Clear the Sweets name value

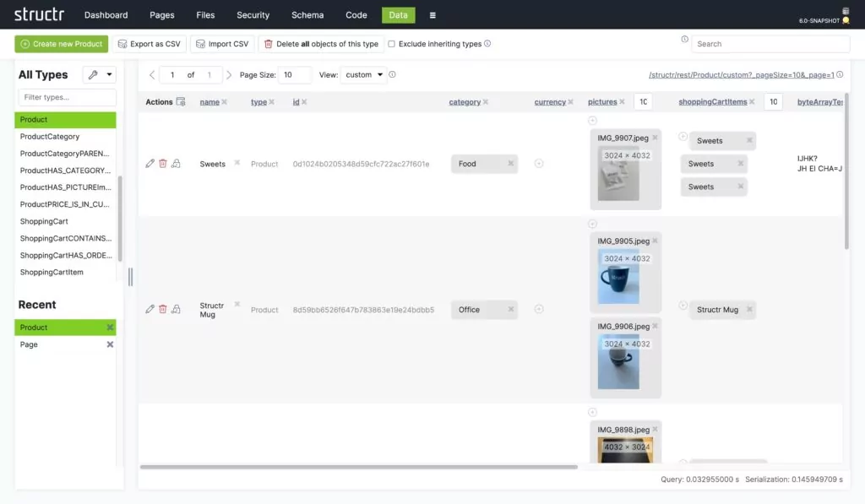coord(237,163)
